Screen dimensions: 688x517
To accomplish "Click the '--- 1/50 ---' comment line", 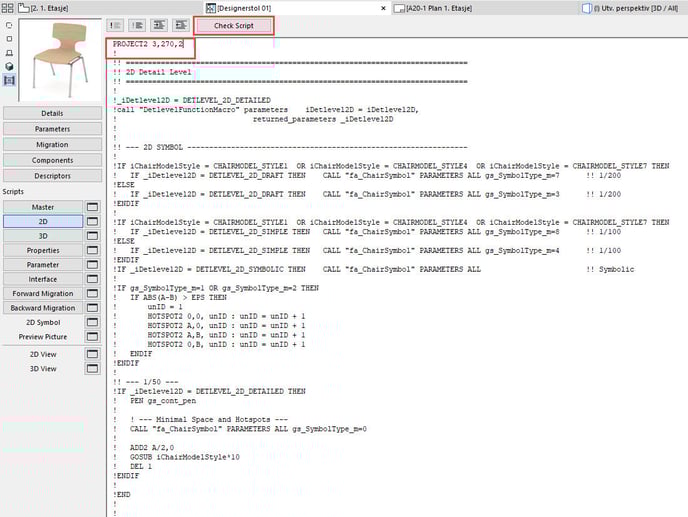I will coord(146,381).
